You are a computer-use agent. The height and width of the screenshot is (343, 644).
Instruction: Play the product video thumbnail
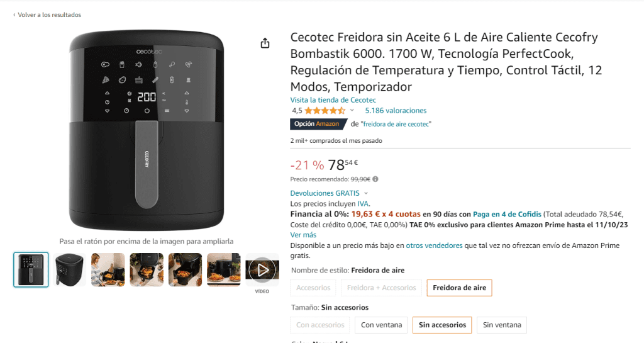(x=262, y=269)
